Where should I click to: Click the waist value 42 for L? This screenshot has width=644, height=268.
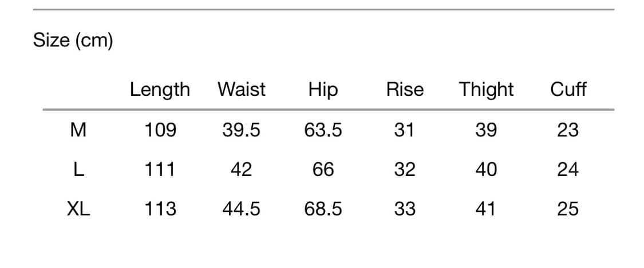click(x=241, y=170)
